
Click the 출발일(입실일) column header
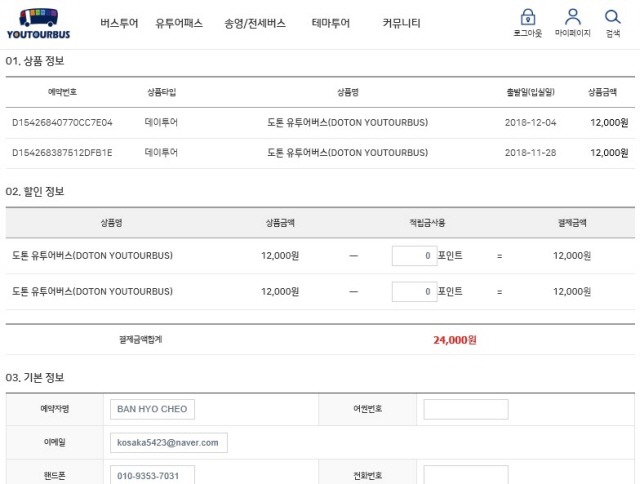pos(530,92)
